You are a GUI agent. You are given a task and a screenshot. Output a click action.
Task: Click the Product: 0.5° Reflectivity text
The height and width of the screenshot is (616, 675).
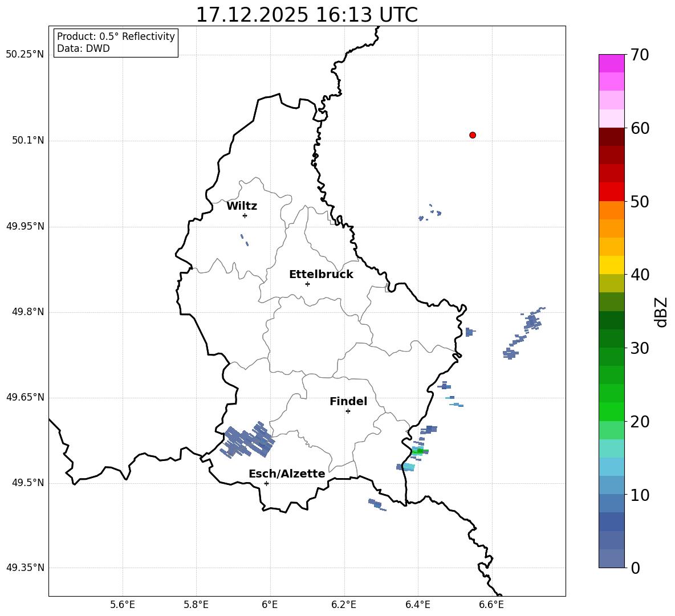click(x=116, y=36)
